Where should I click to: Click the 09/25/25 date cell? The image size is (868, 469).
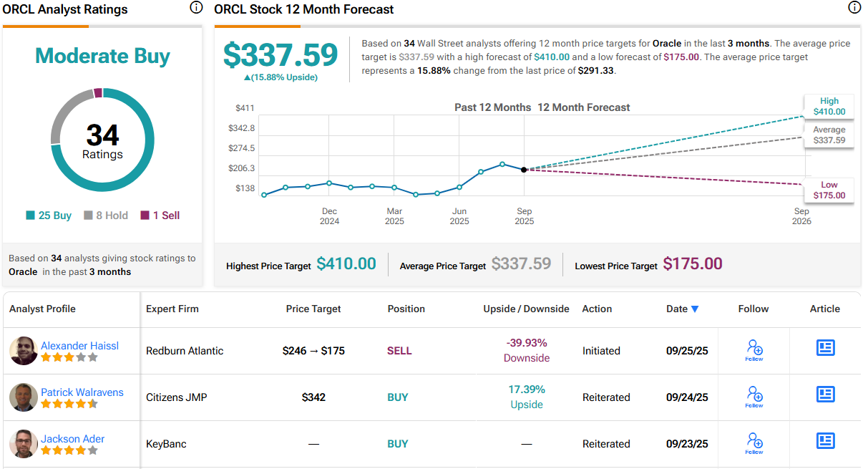pyautogui.click(x=687, y=351)
